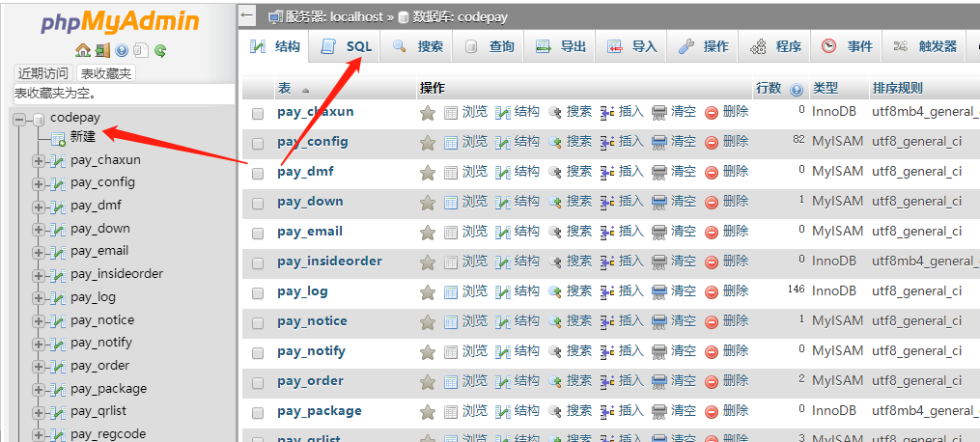
Task: Expand pay_notice node in navigation tree
Action: pos(39,320)
